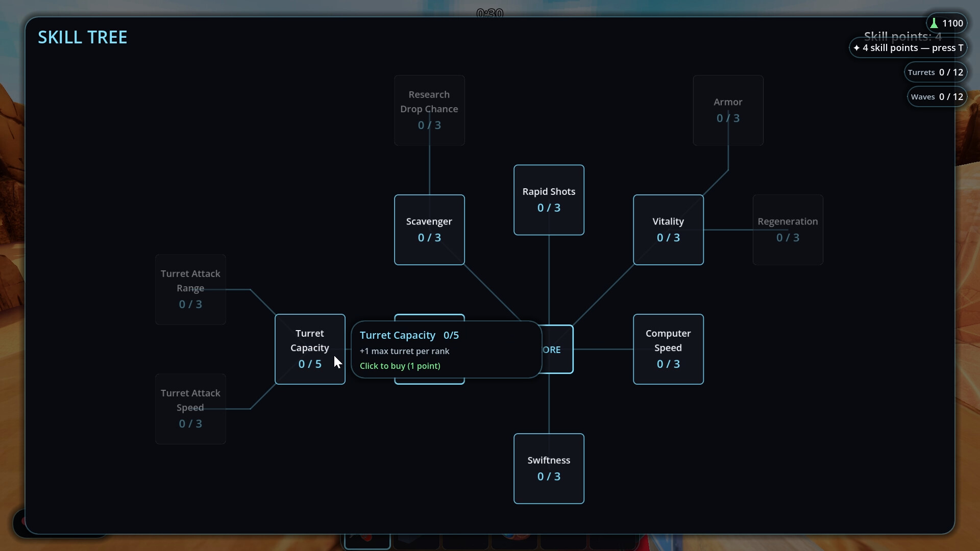This screenshot has width=980, height=551.
Task: Select the Swiftness skill node
Action: (x=549, y=468)
